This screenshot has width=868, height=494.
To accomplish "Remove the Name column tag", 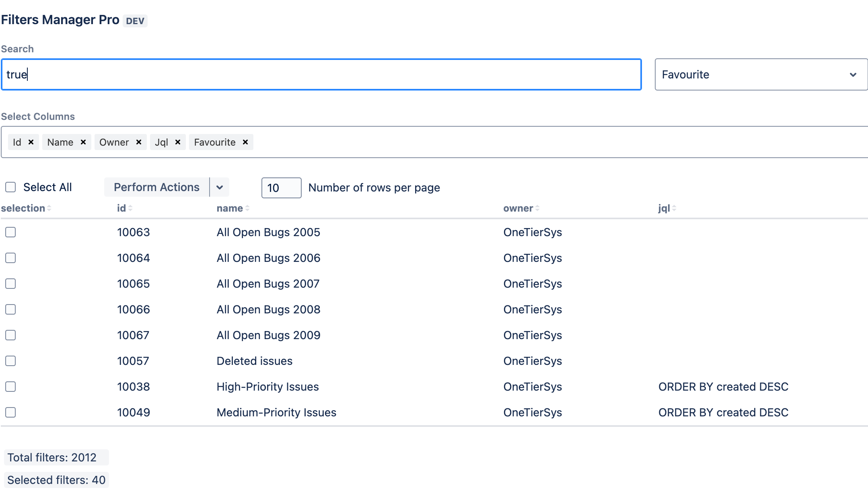I will point(83,142).
